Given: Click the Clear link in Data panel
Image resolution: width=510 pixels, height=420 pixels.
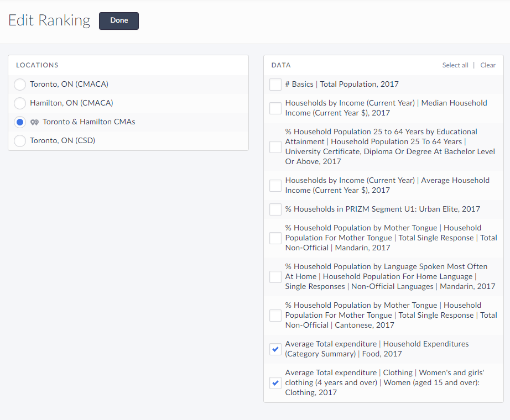Looking at the screenshot, I should [487, 65].
